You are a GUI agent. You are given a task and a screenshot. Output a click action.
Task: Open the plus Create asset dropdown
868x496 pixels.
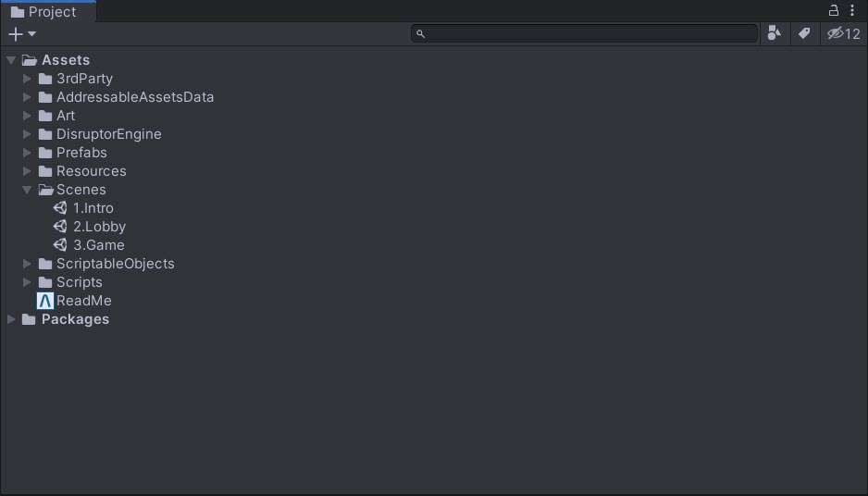tap(21, 34)
